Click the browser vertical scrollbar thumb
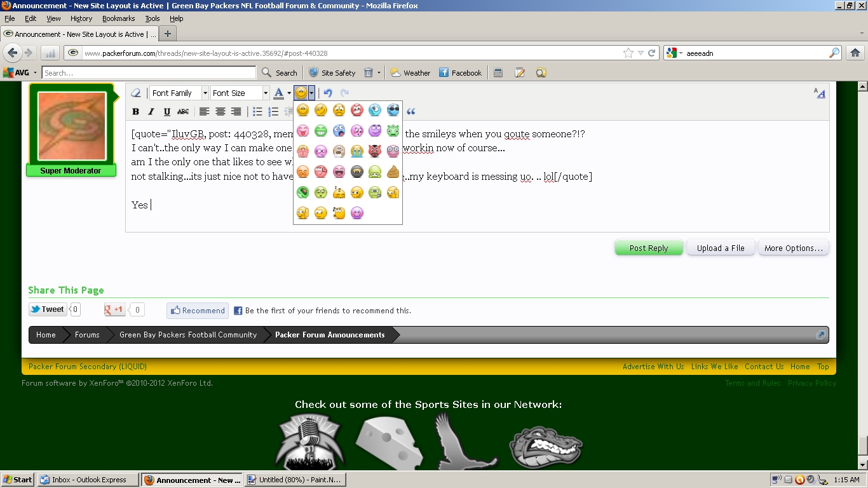The height and width of the screenshot is (488, 868). pos(862,445)
